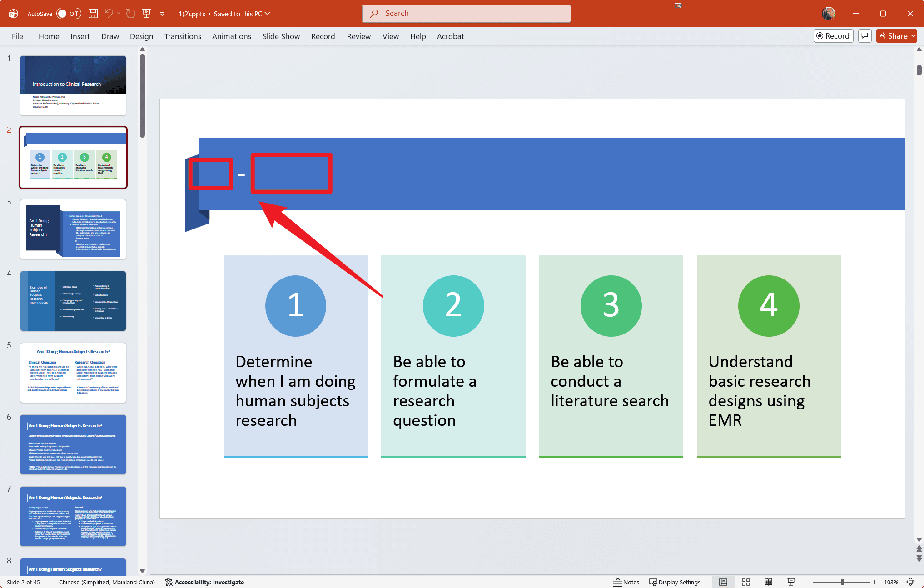The image size is (924, 588).
Task: Click text 'Be able to formulate a research question'
Action: click(435, 391)
